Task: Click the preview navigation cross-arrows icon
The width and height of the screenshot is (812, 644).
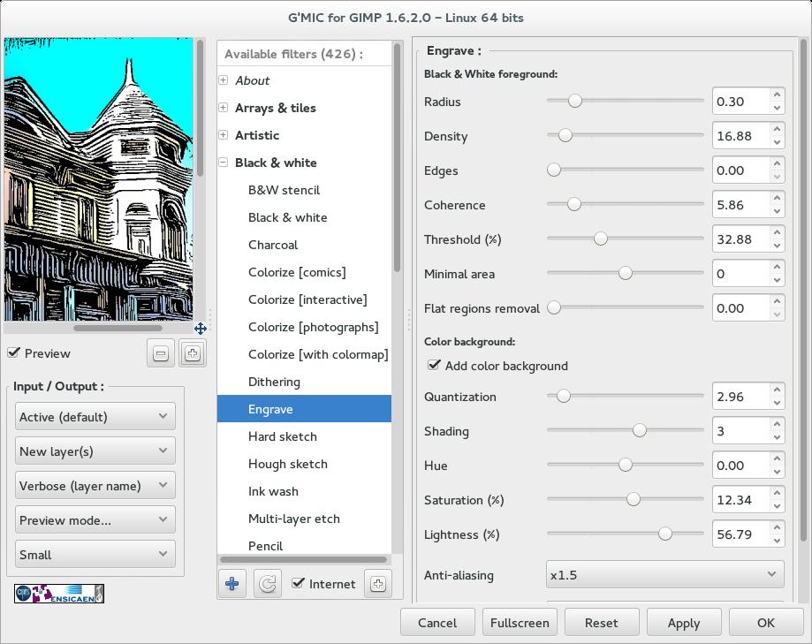Action: (201, 329)
